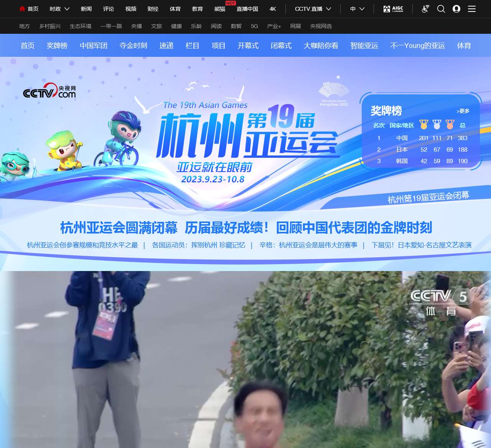Select the 中国 row in medal table
The height and width of the screenshot is (448, 491).
click(421, 138)
